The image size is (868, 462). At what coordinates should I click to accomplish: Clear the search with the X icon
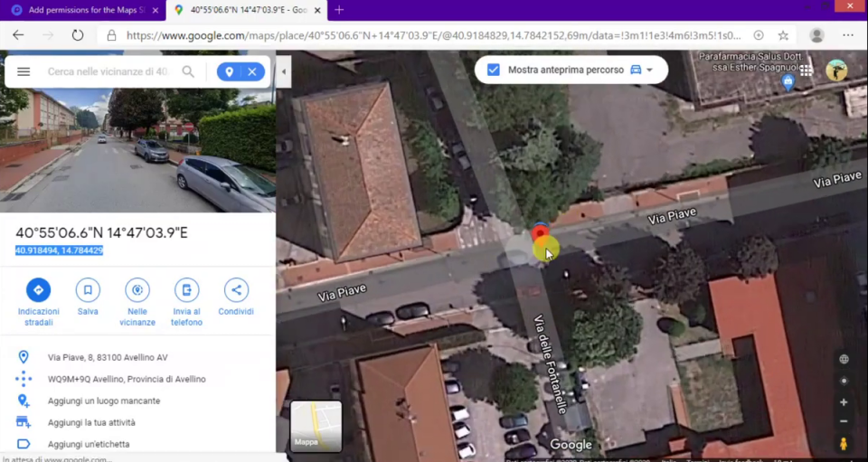point(252,72)
